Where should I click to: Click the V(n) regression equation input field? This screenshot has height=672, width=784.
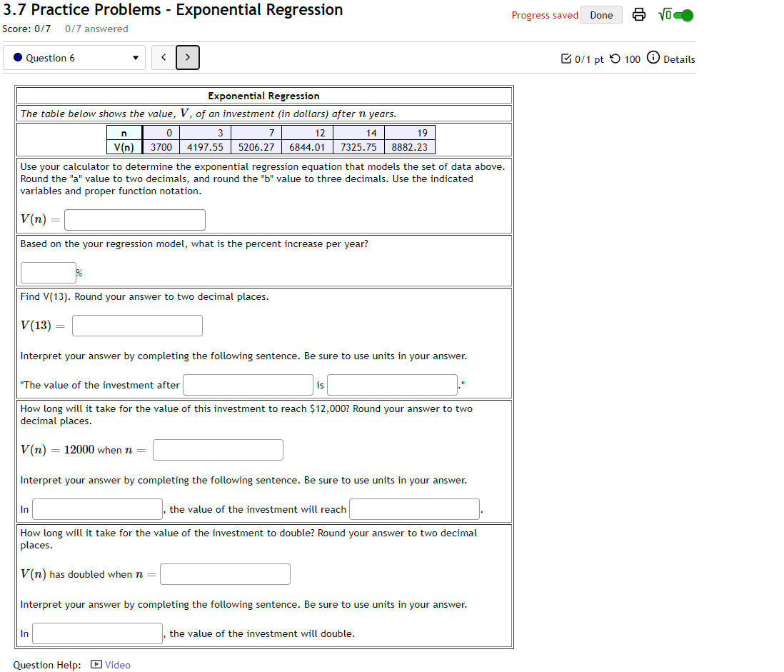[x=134, y=219]
